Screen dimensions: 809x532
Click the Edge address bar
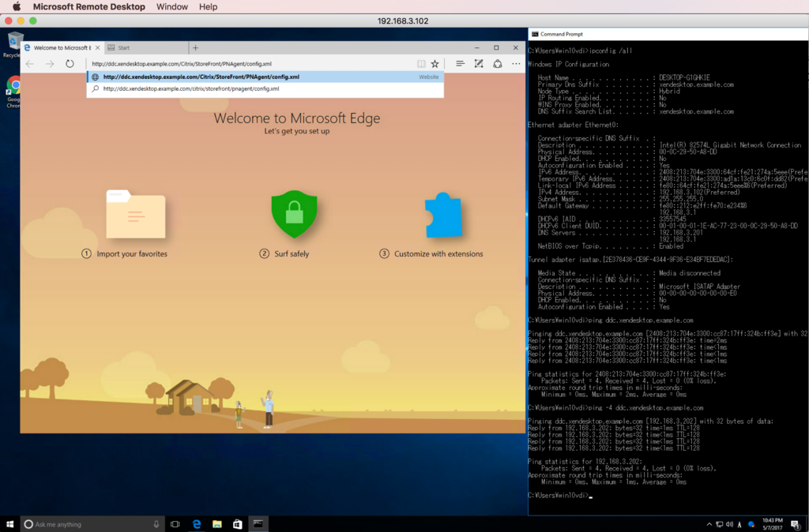253,64
